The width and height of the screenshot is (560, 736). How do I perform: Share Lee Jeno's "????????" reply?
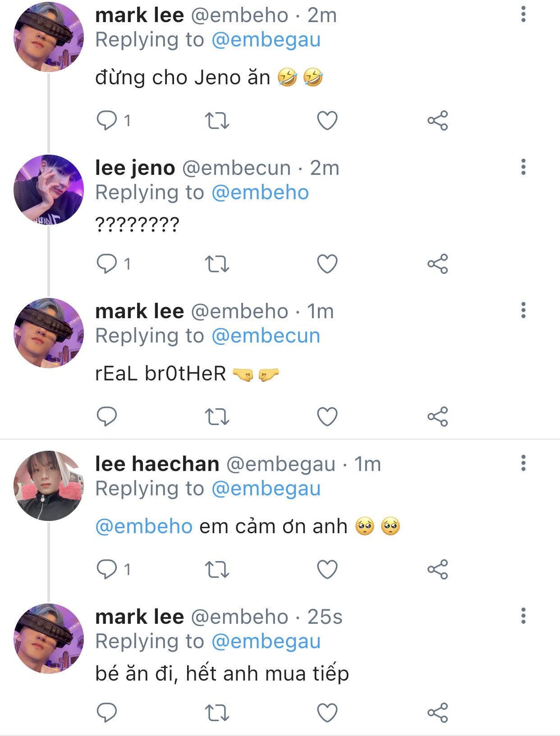point(437,264)
